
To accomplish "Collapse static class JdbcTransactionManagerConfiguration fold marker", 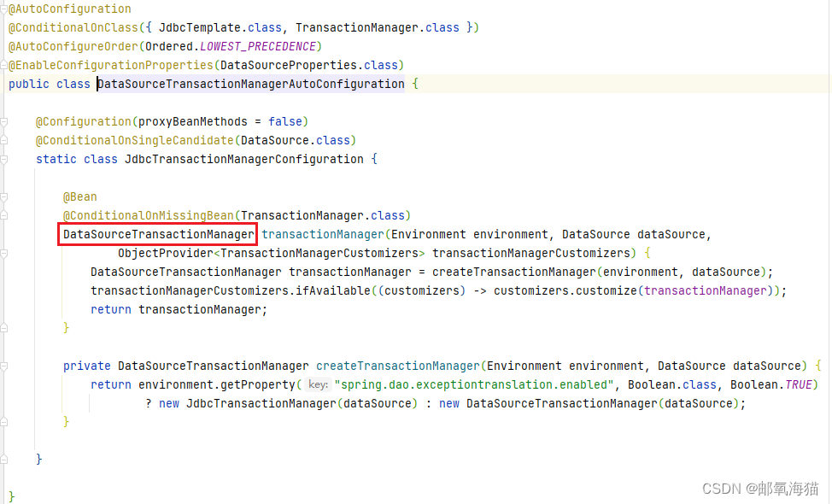I will point(3,159).
